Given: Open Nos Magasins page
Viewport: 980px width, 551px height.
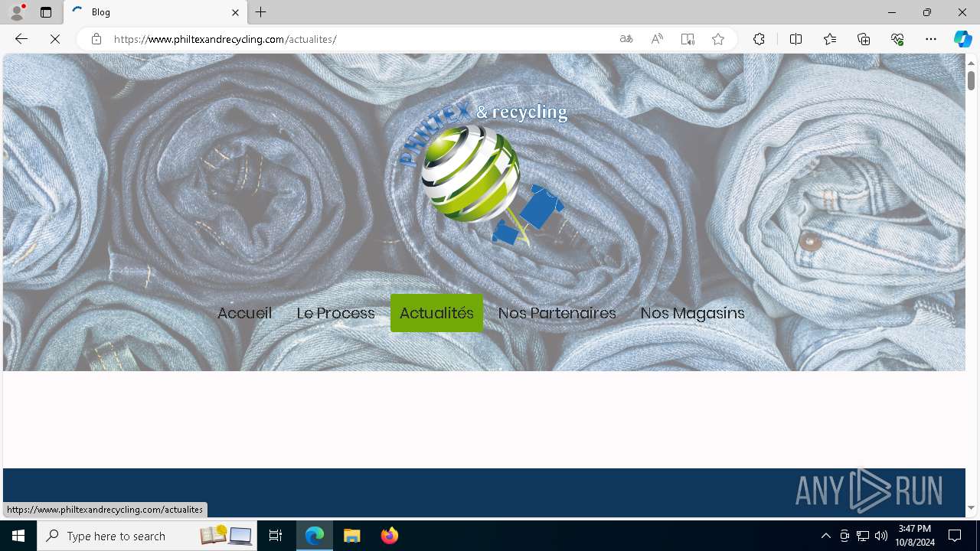Looking at the screenshot, I should [x=692, y=313].
